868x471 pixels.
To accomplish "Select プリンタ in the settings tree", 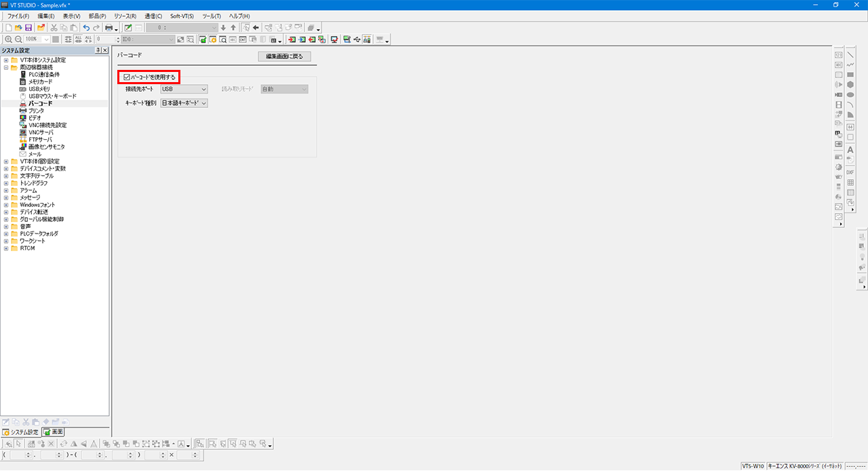I will point(36,111).
